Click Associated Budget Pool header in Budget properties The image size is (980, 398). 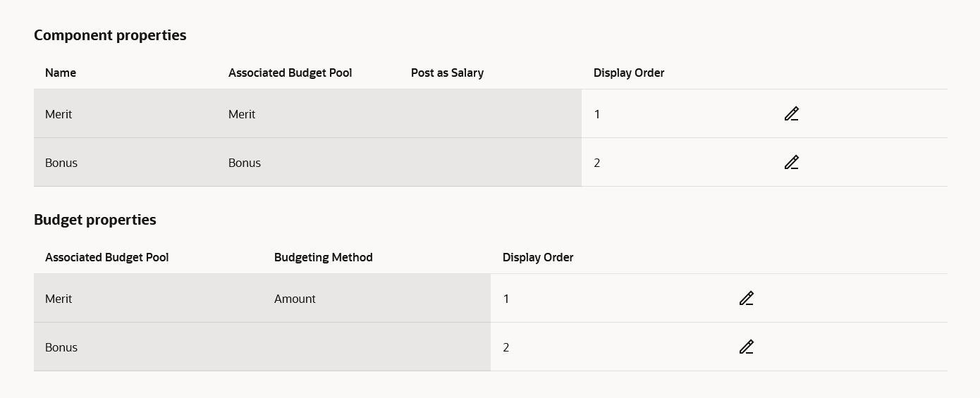pyautogui.click(x=106, y=257)
